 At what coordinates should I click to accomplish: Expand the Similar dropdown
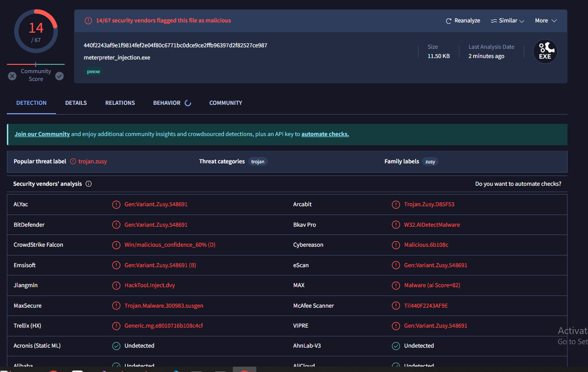click(x=507, y=20)
